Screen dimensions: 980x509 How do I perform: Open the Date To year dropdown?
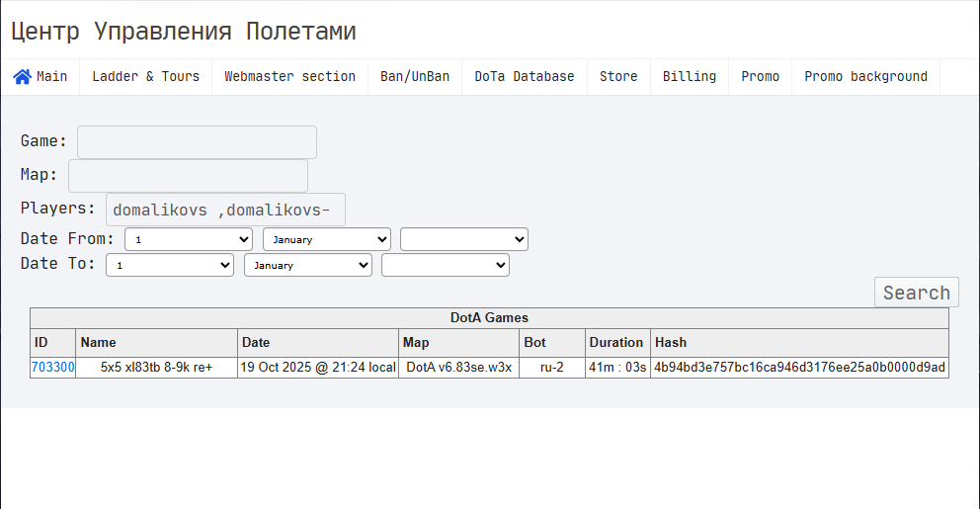coord(446,265)
